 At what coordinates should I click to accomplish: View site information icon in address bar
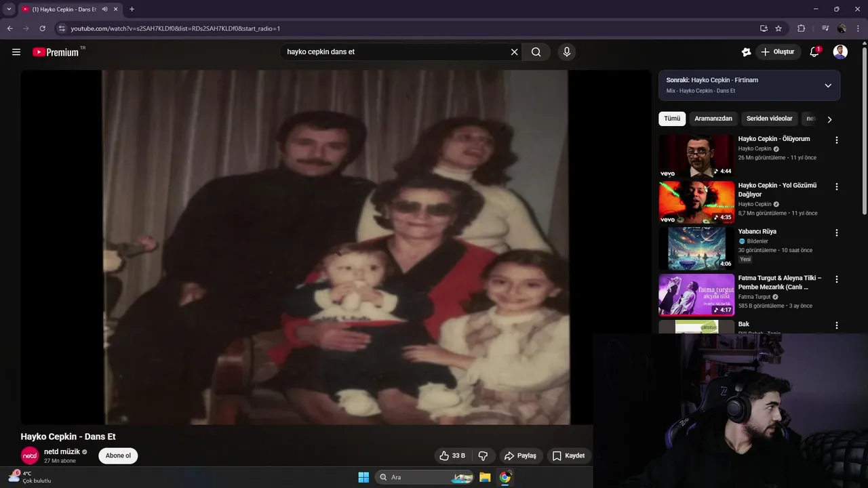[x=62, y=28]
